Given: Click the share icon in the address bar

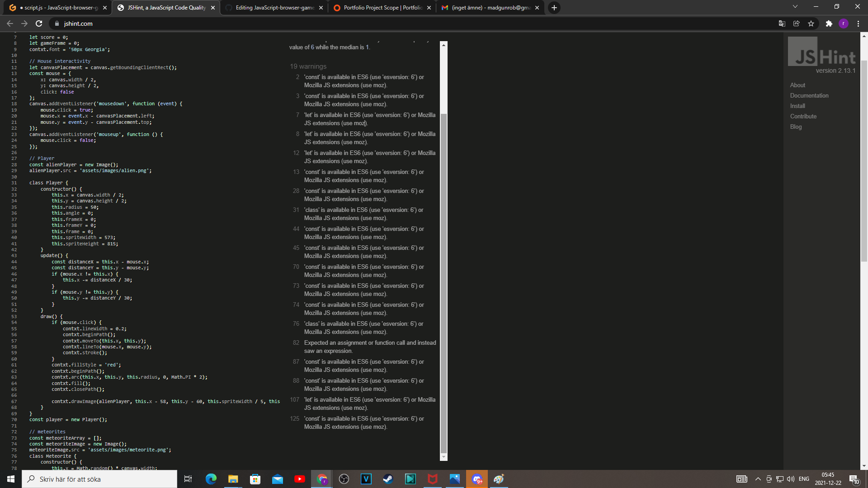Looking at the screenshot, I should [797, 23].
